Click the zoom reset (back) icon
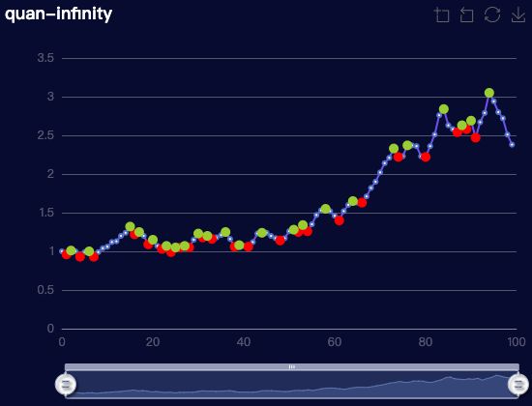Viewport: 532px width, 406px height. click(x=467, y=14)
